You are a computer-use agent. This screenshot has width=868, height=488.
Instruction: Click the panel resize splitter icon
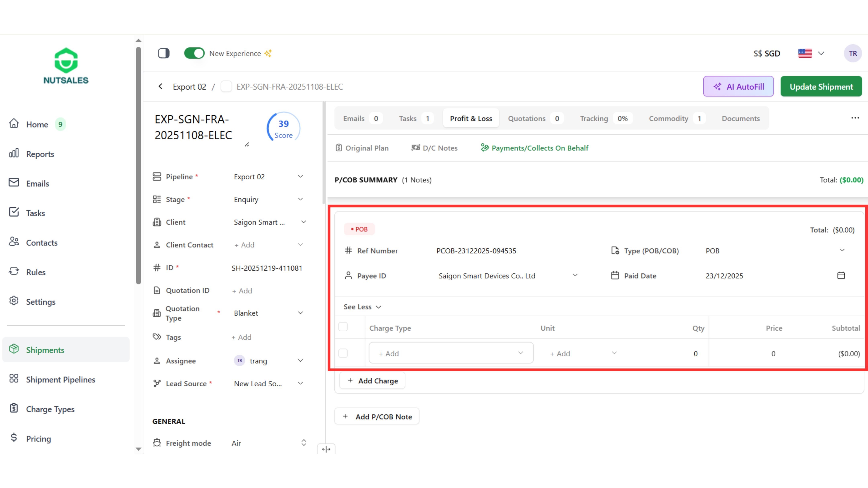pos(326,449)
